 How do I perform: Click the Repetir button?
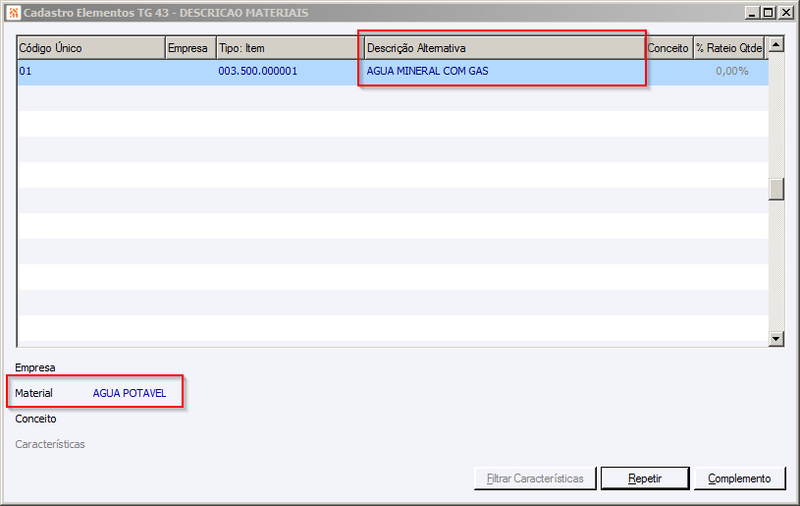point(645,478)
